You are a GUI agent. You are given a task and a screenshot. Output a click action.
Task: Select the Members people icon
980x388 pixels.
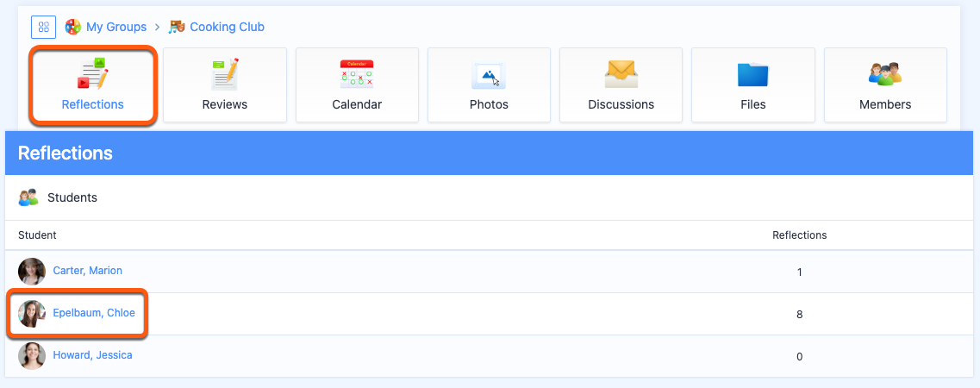[885, 74]
